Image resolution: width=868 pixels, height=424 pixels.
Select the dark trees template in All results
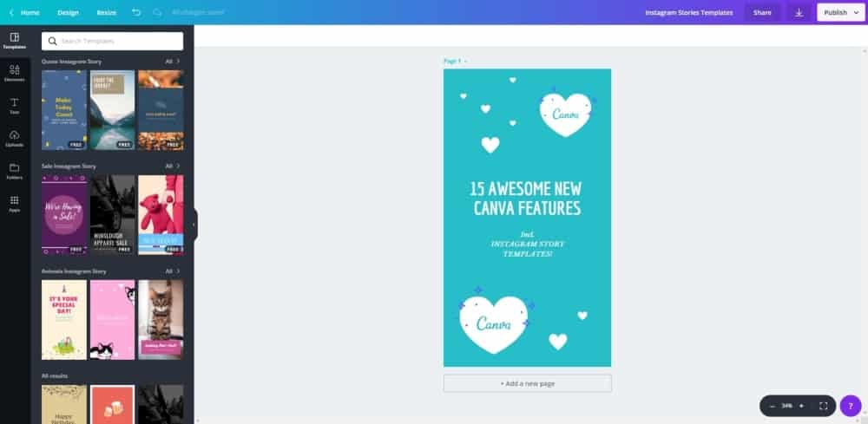161,404
